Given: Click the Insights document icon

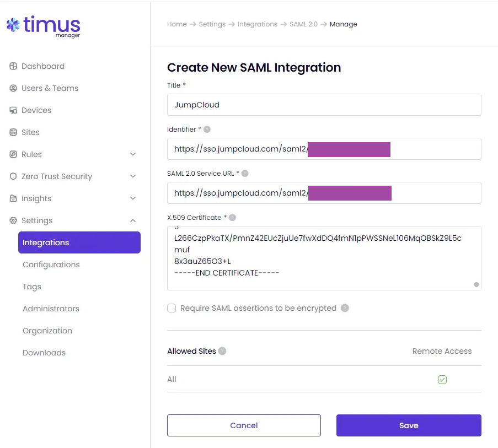Looking at the screenshot, I should 13,198.
